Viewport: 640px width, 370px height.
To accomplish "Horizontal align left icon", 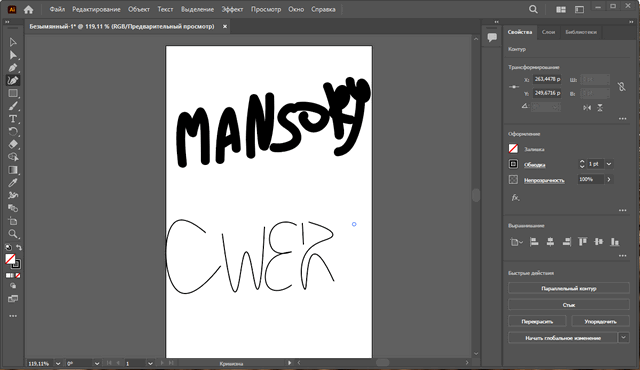I will pyautogui.click(x=534, y=242).
